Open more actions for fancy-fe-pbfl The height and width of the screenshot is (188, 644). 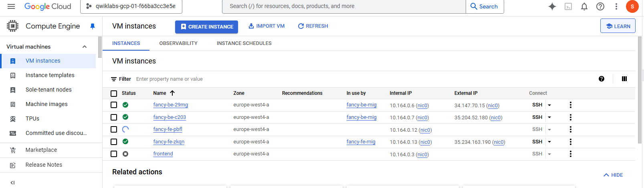[x=571, y=129]
